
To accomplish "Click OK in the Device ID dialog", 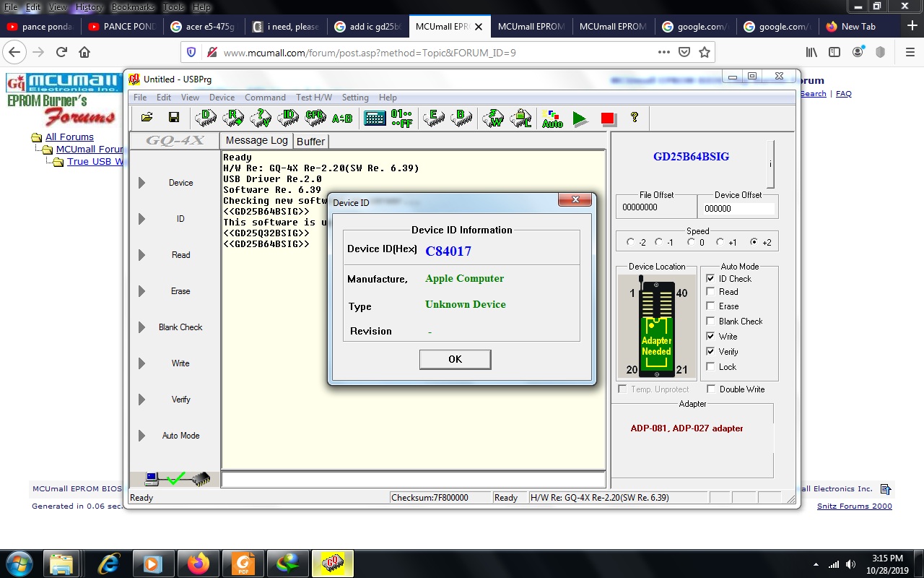I will [455, 359].
